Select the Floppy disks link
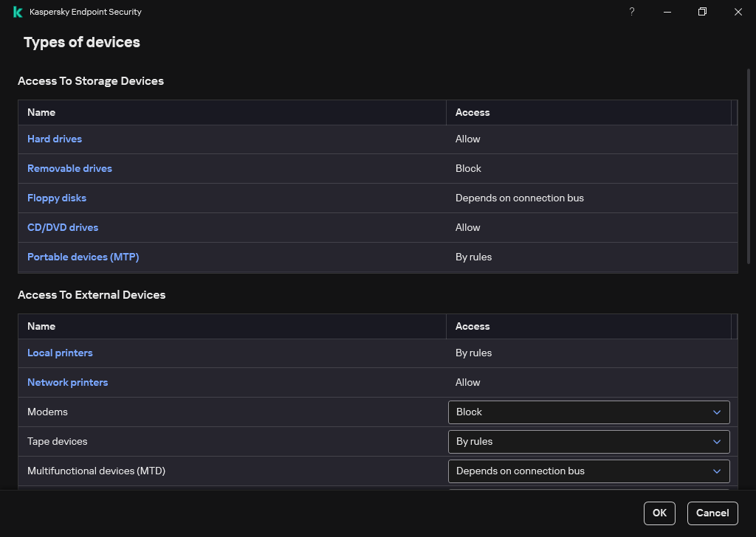Screen dimensions: 756x537 coord(57,198)
